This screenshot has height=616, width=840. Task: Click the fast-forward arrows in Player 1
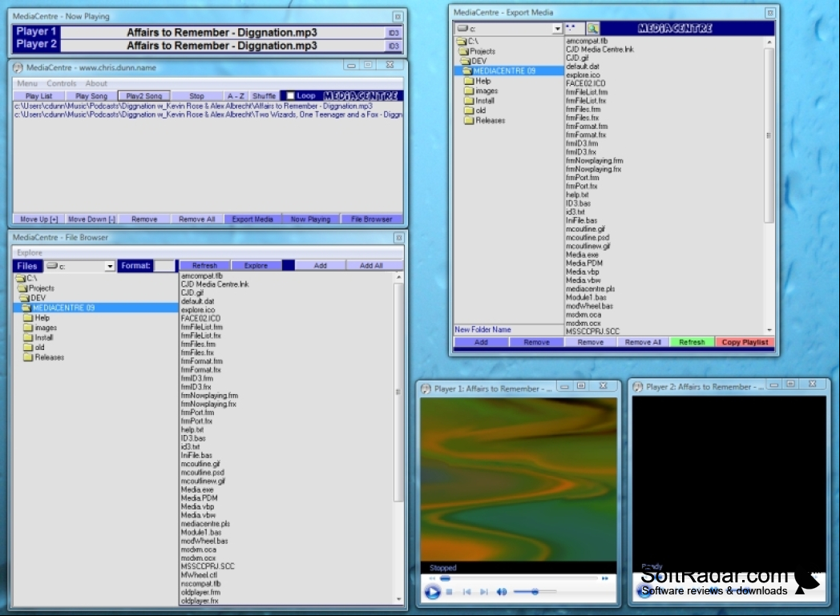[x=605, y=578]
